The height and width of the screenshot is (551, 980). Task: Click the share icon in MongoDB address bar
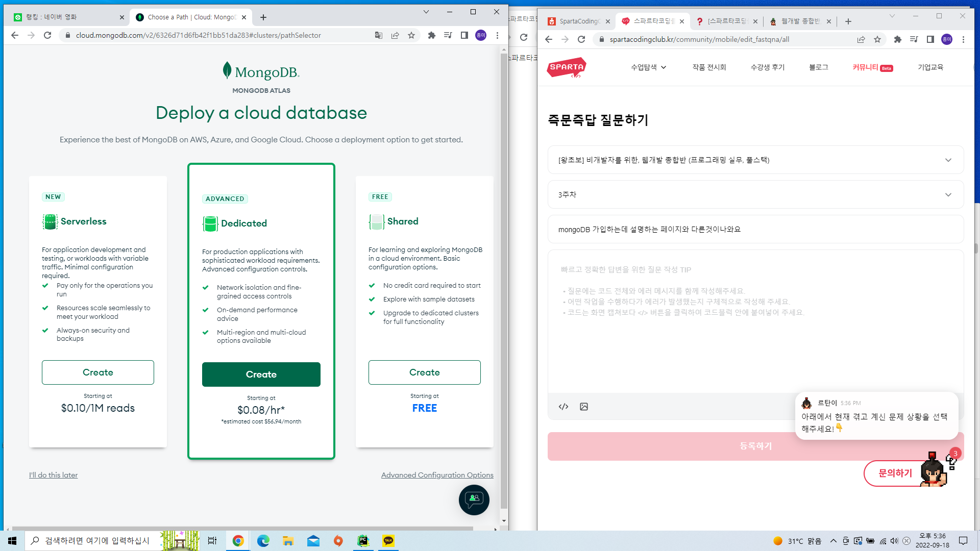coord(395,35)
